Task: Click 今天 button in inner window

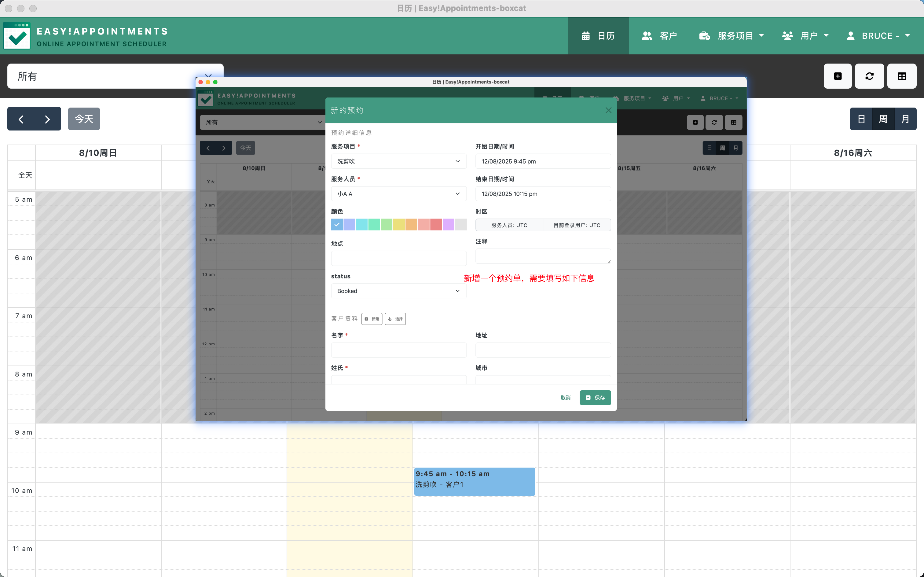Action: [x=246, y=148]
